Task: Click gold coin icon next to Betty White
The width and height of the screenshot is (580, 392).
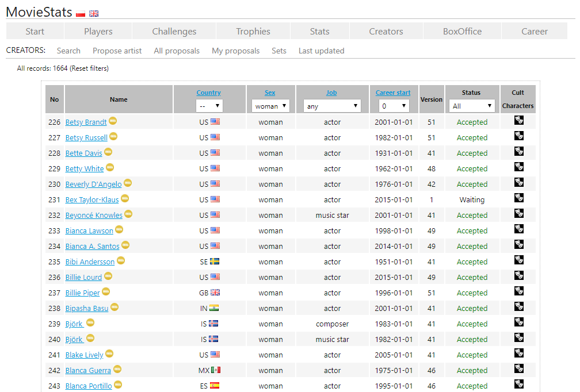Action: (x=110, y=167)
